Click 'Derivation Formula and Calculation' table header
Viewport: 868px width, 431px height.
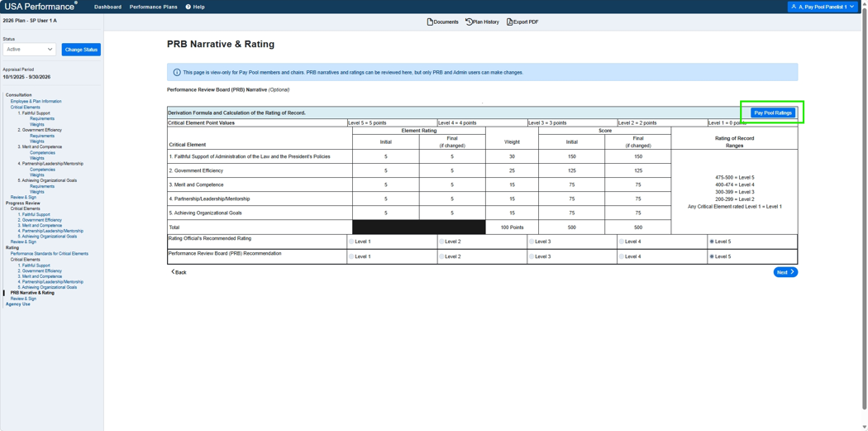pyautogui.click(x=237, y=113)
